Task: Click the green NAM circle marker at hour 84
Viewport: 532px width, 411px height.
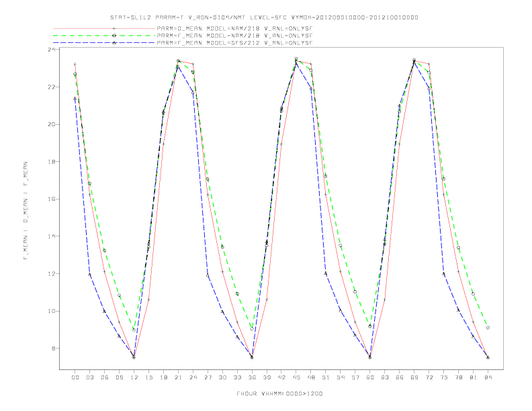Action: 488,328
